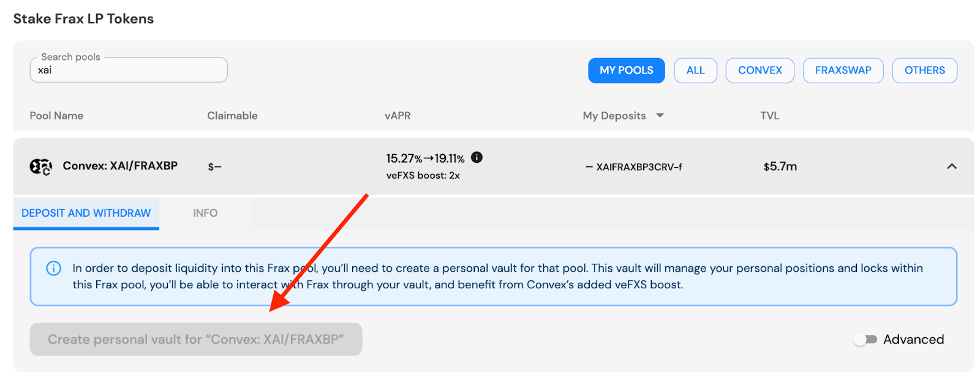Click the My Deposits column label

point(614,116)
